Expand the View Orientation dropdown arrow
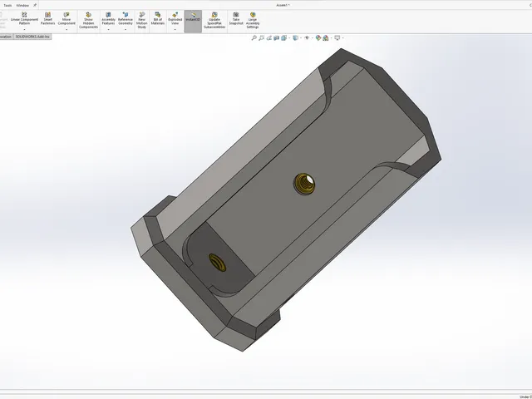 click(x=289, y=38)
